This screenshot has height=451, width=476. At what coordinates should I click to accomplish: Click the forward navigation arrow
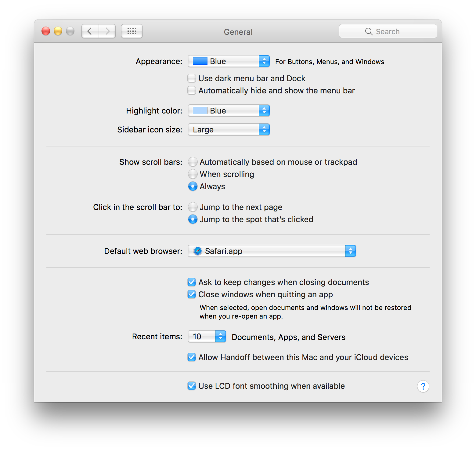click(107, 31)
